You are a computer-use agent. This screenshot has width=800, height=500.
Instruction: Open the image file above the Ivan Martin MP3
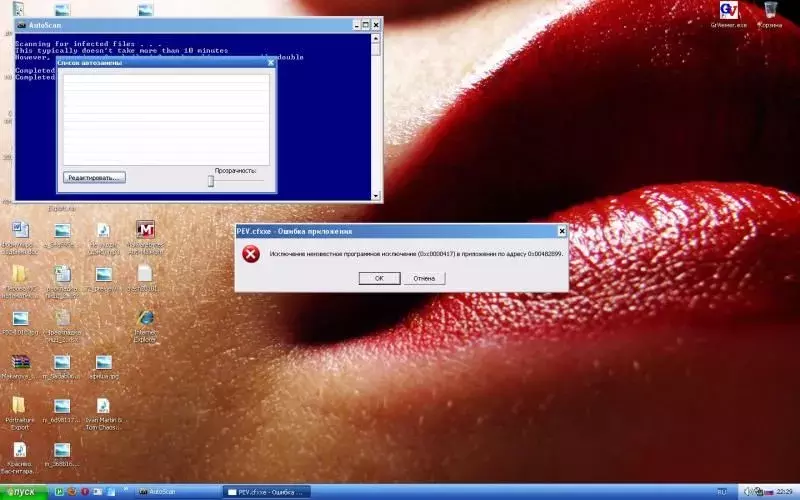(x=104, y=362)
